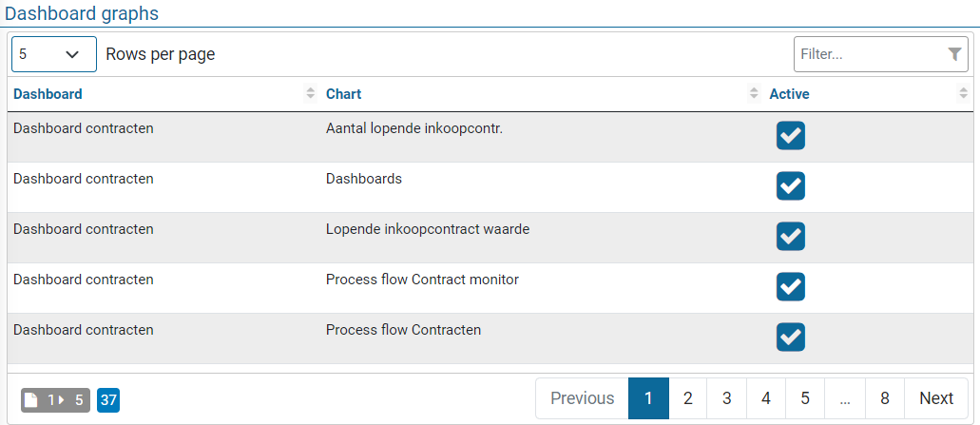Image resolution: width=980 pixels, height=425 pixels.
Task: Jump to page 8
Action: 884,398
